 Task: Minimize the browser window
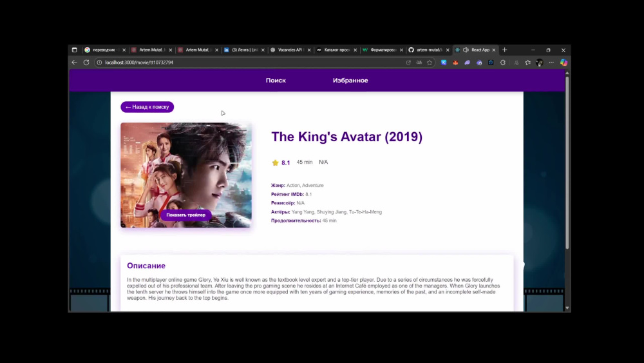click(533, 50)
